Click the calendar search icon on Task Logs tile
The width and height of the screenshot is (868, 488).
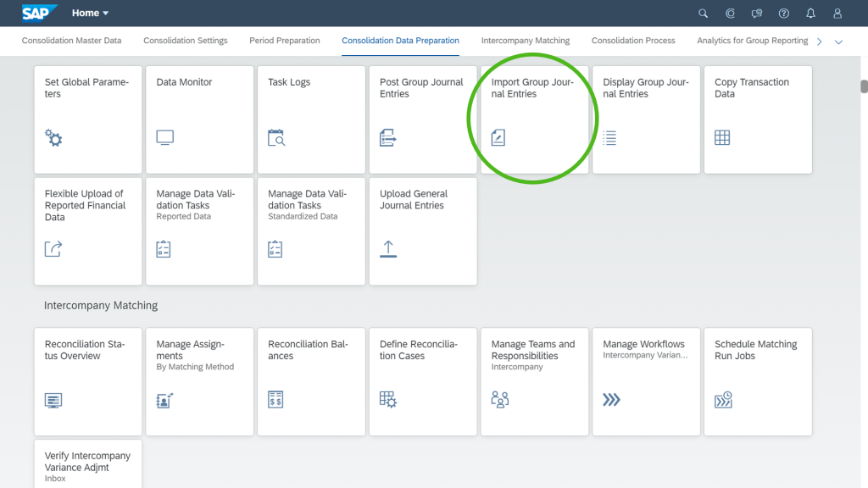(x=276, y=137)
